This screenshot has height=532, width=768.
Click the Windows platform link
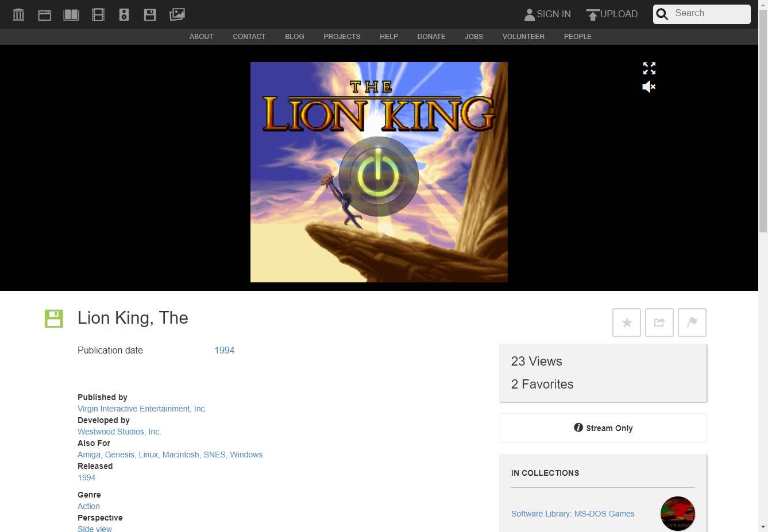click(246, 455)
